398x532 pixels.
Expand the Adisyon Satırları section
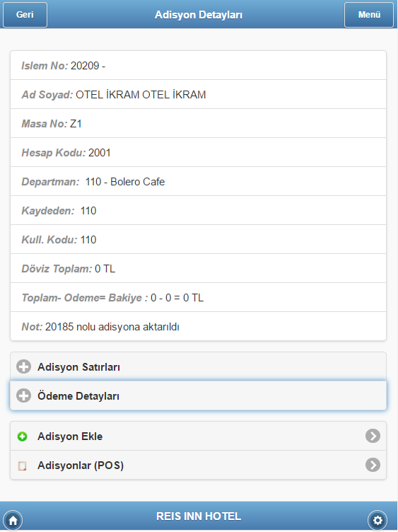199,366
